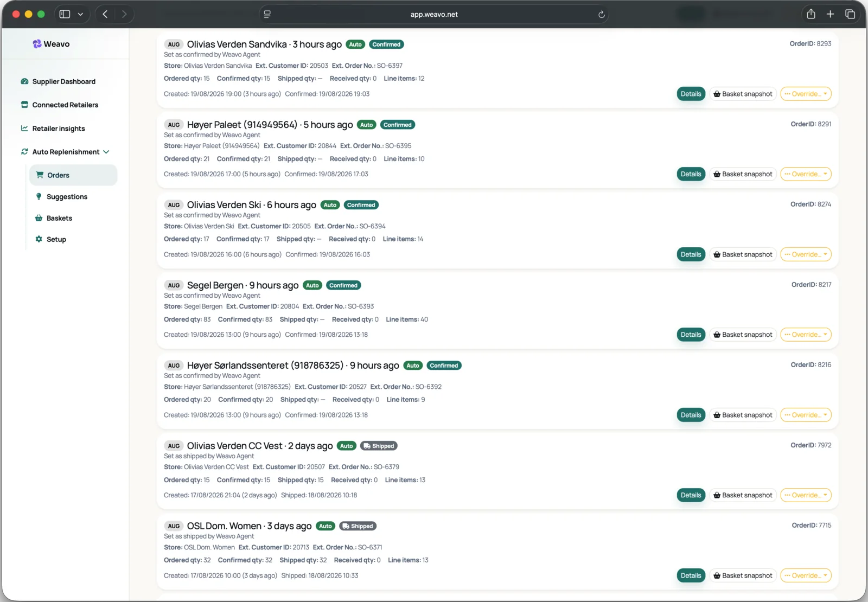Open a new tab with plus icon
Viewport: 868px width, 602px height.
coord(830,14)
